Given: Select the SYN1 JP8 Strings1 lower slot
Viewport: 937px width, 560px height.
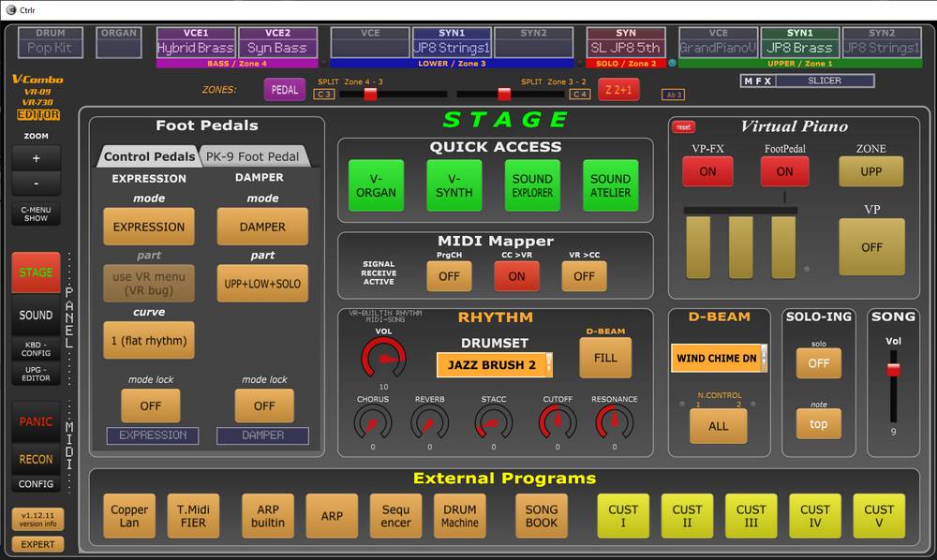Looking at the screenshot, I should (452, 42).
